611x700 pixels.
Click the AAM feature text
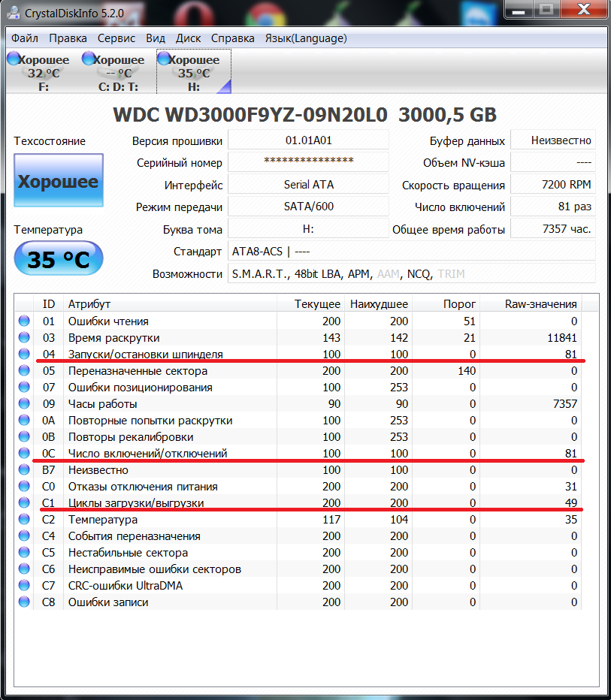pyautogui.click(x=388, y=273)
